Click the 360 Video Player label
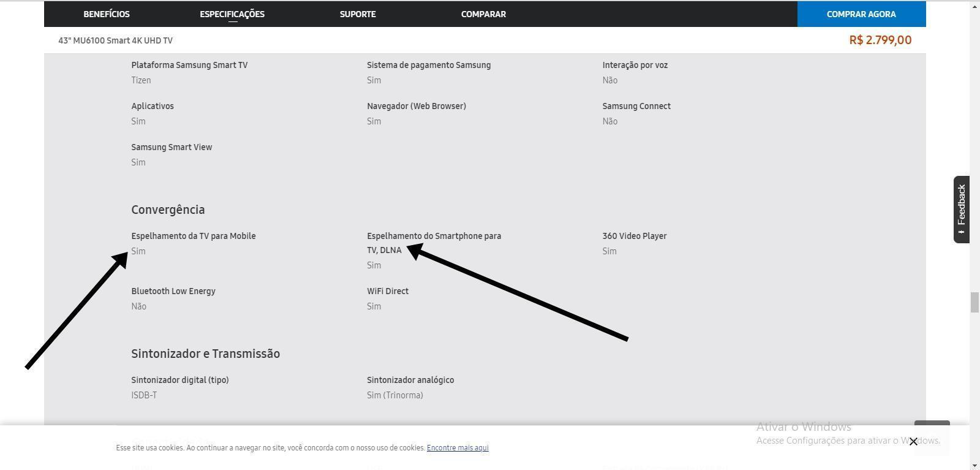 pyautogui.click(x=635, y=236)
